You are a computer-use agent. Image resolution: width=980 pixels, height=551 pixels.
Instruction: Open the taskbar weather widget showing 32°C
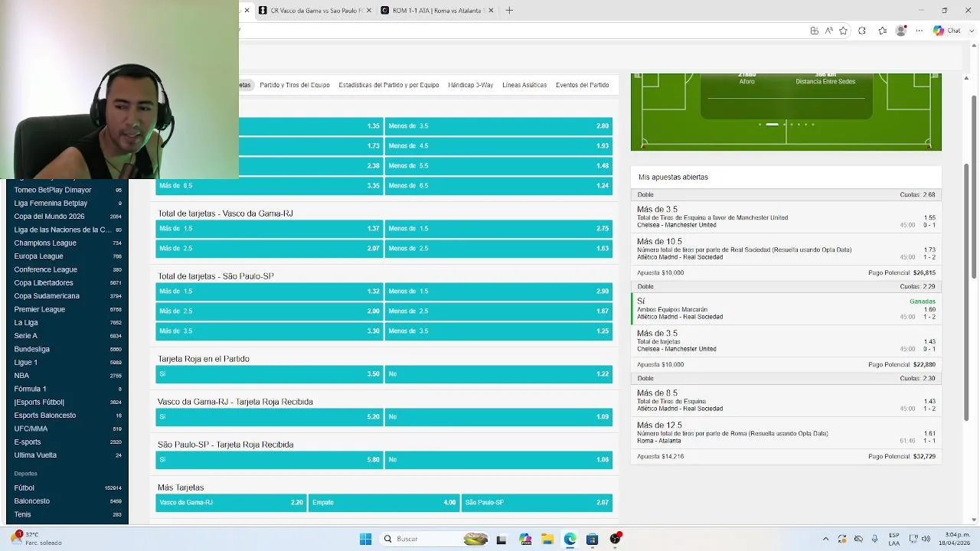tap(37, 539)
